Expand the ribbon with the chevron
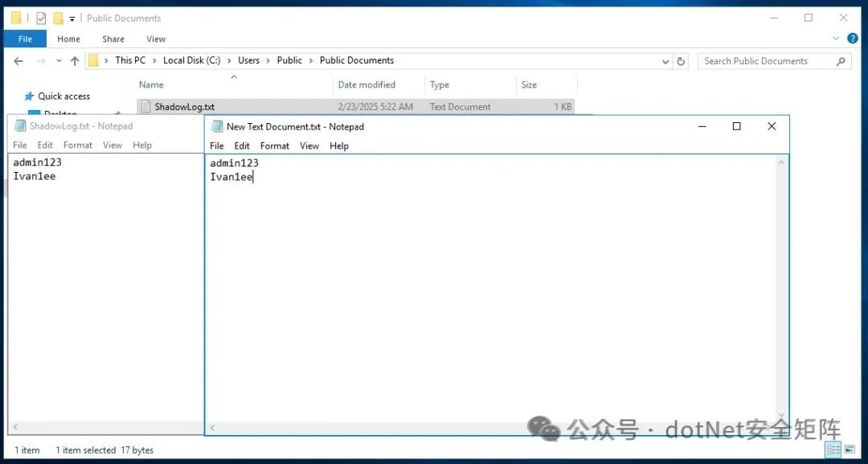Screen dimensions: 868x464 pyautogui.click(x=836, y=39)
